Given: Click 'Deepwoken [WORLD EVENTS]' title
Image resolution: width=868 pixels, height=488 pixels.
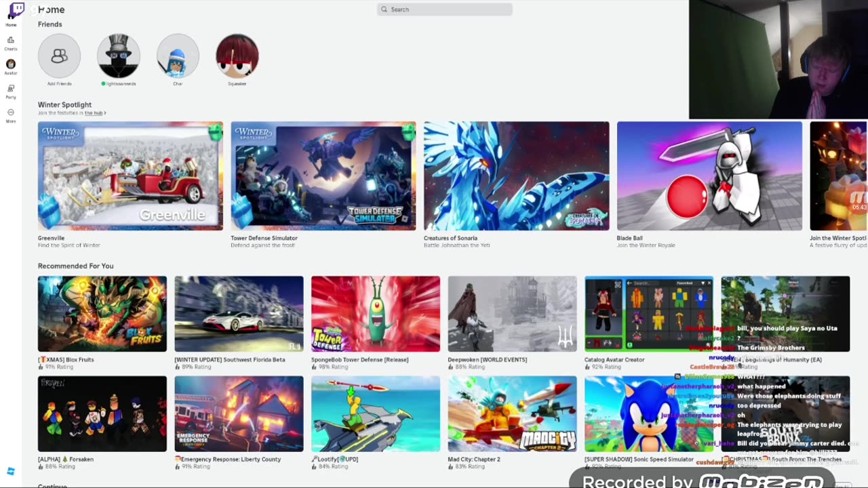Looking at the screenshot, I should [x=488, y=360].
